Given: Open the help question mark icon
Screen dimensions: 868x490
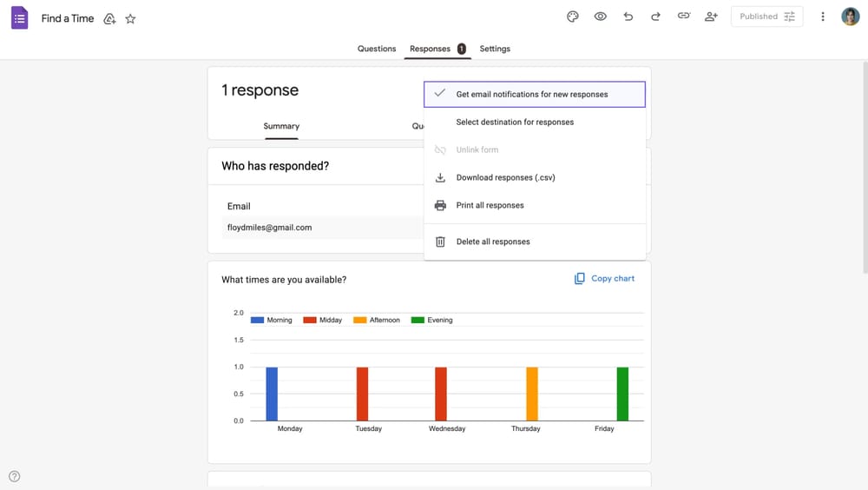Looking at the screenshot, I should [14, 476].
